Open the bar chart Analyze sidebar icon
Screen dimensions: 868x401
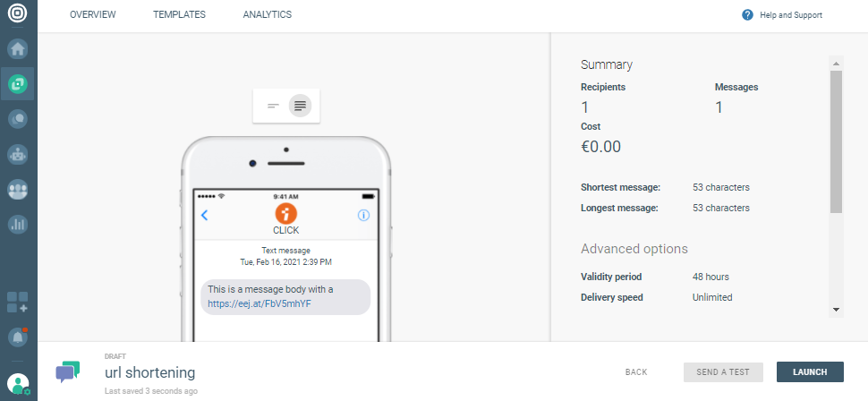point(18,225)
